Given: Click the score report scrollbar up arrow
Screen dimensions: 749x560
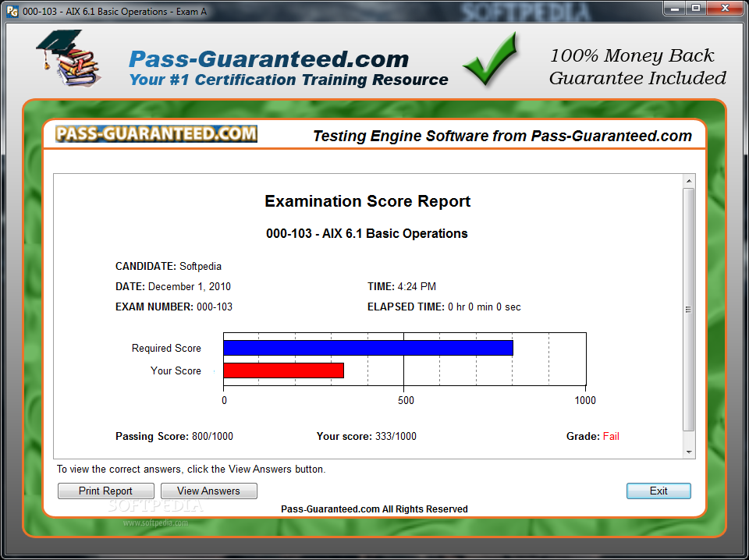Looking at the screenshot, I should (689, 181).
